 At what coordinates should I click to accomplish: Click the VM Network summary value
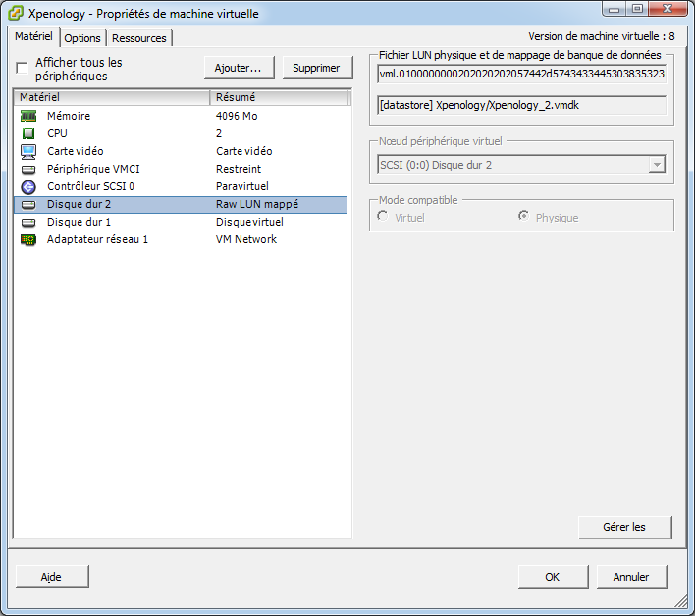click(246, 240)
